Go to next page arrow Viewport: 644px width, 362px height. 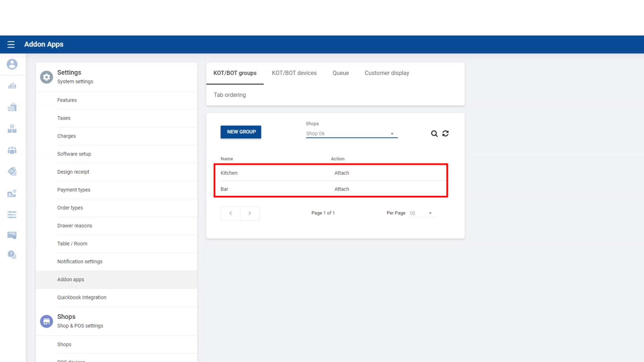click(x=250, y=213)
